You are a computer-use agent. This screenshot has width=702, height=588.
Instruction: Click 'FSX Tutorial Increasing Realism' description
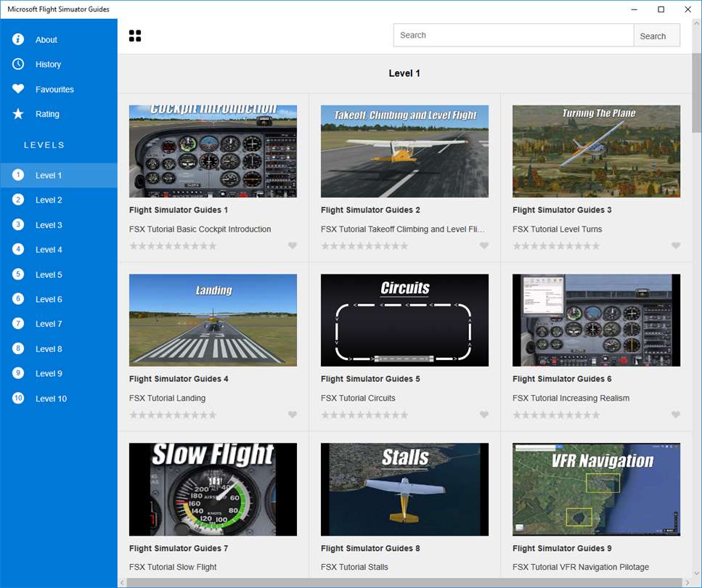[571, 398]
